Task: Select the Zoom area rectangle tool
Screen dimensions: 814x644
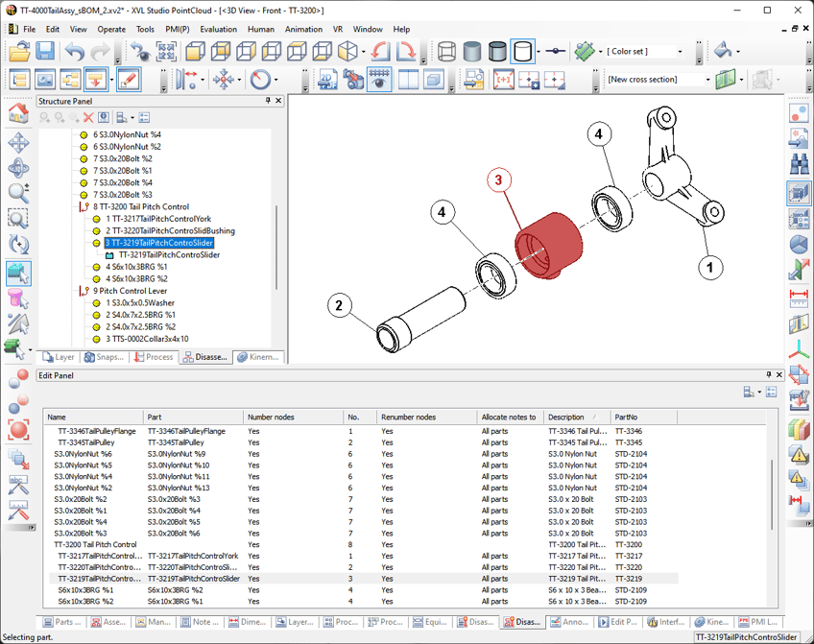Action: [18, 219]
